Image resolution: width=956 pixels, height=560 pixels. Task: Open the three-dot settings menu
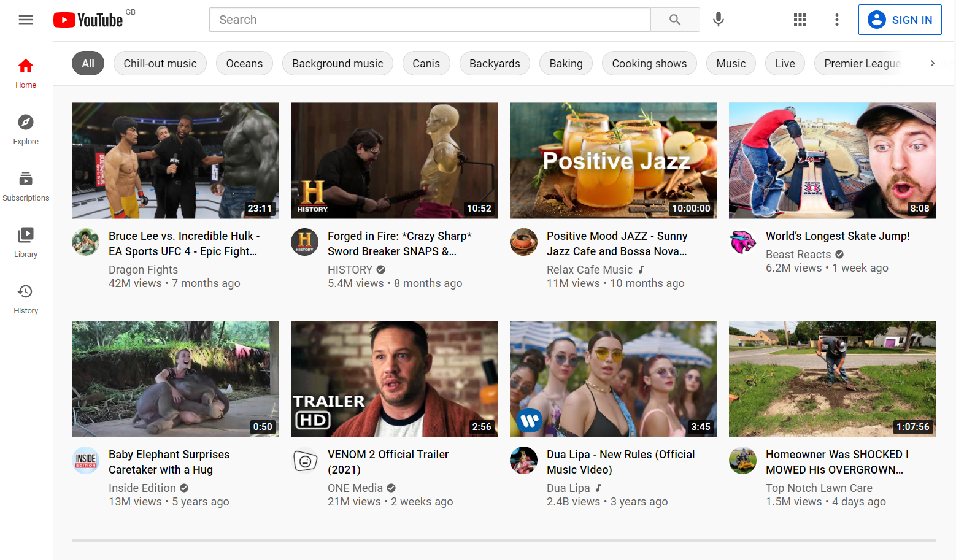(837, 20)
